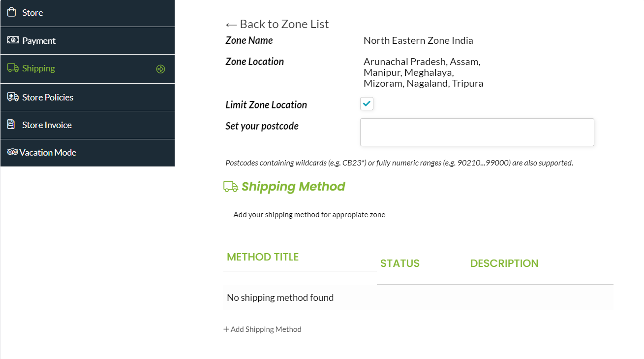This screenshot has height=359, width=644.
Task: Click the Shipping truck icon in sidebar
Action: pyautogui.click(x=13, y=68)
